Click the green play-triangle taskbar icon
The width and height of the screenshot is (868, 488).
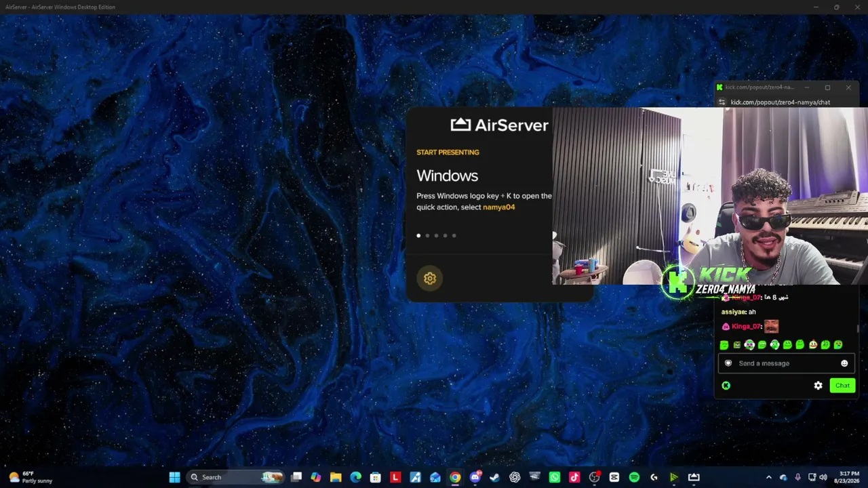(x=674, y=477)
